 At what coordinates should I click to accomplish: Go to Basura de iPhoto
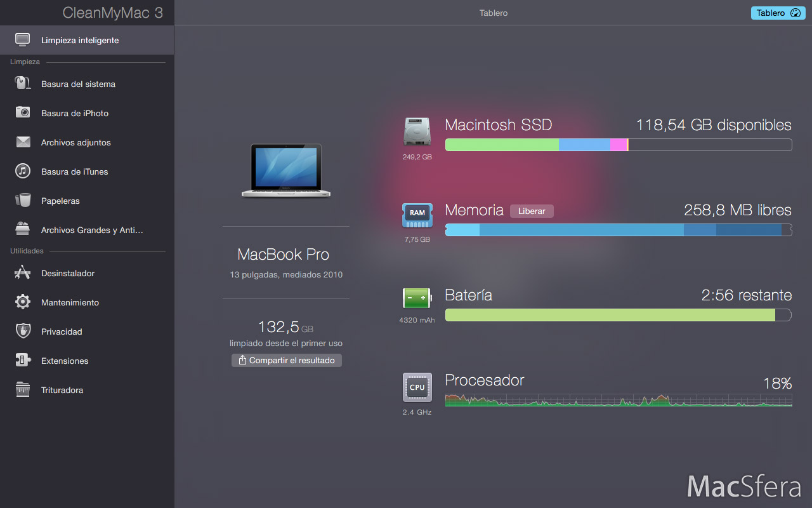point(87,113)
